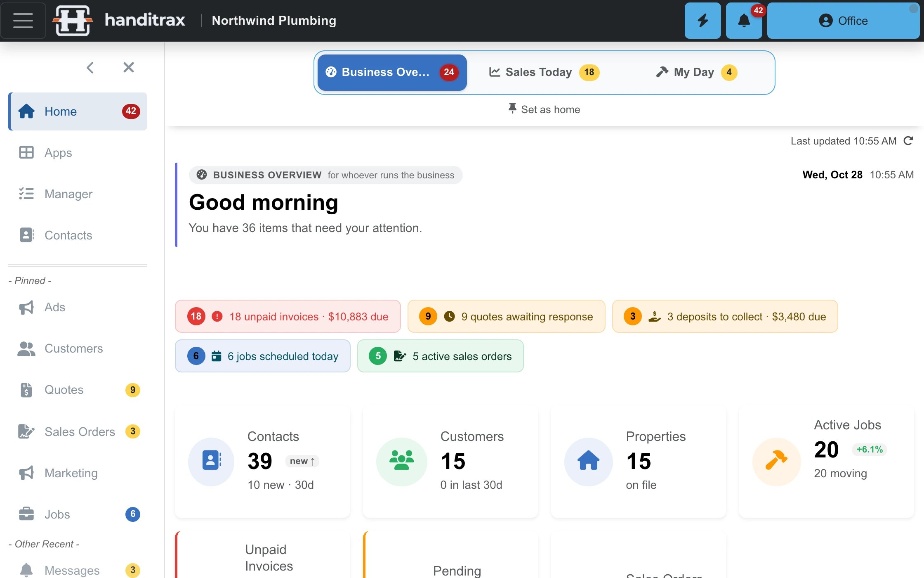Open pinned Marketing item
Viewport: 924px width, 578px height.
pyautogui.click(x=78, y=473)
